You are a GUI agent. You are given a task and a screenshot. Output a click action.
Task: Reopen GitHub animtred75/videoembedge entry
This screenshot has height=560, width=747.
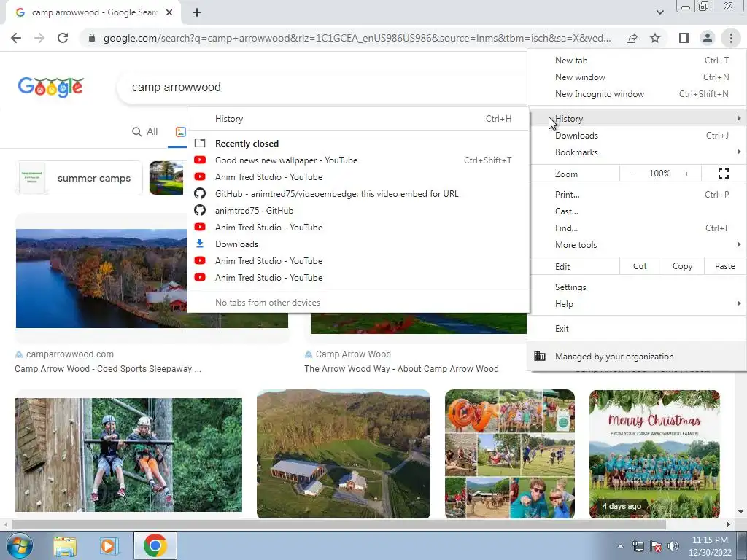358,194
